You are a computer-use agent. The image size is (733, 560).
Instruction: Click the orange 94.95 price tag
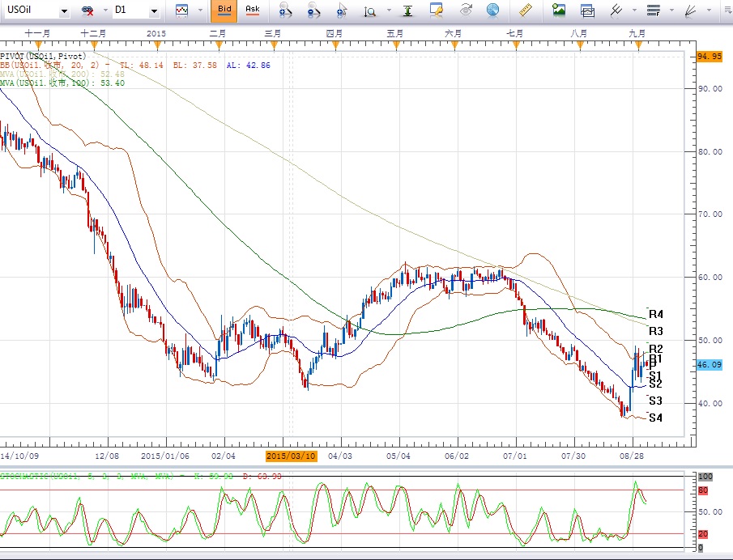pyautogui.click(x=710, y=57)
